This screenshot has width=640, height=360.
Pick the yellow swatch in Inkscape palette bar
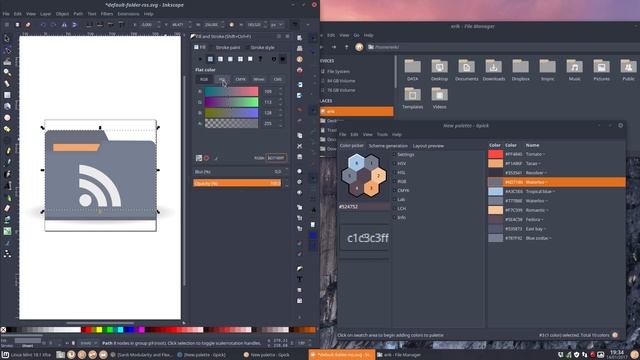click(99, 330)
